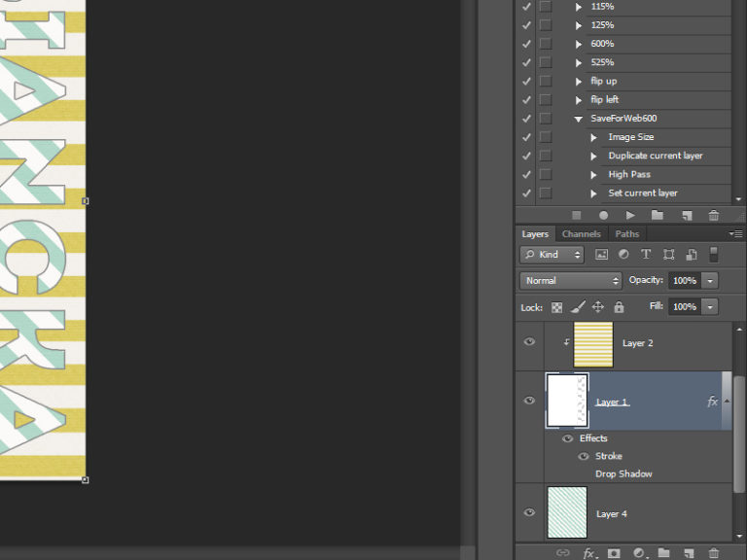747x560 pixels.
Task: Add a layer mask from Layers panel footer
Action: pos(614,553)
